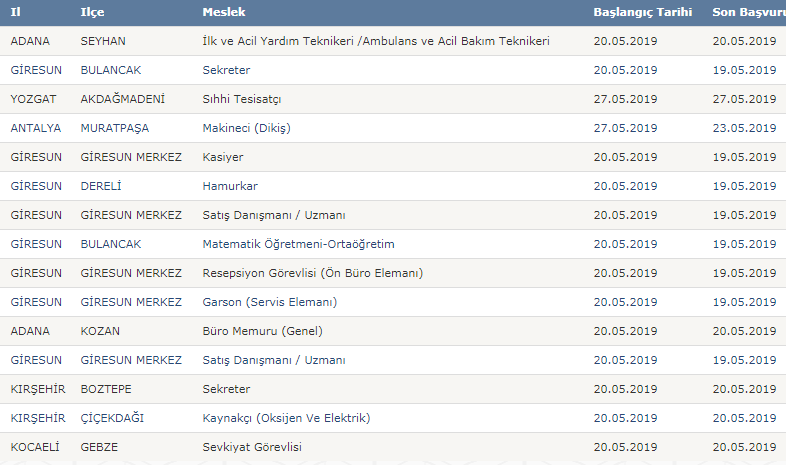Select the ANTALYA province link
This screenshot has width=786, height=465.
click(36, 128)
